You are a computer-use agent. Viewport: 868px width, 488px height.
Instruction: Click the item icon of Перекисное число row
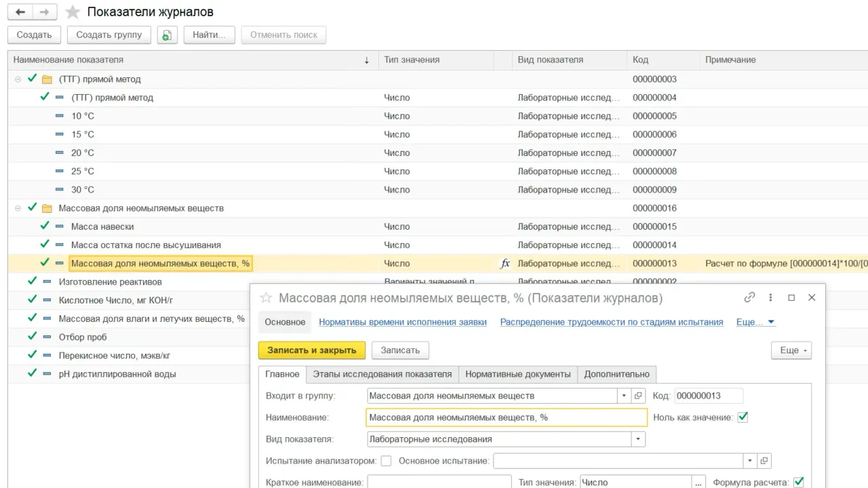pyautogui.click(x=47, y=355)
